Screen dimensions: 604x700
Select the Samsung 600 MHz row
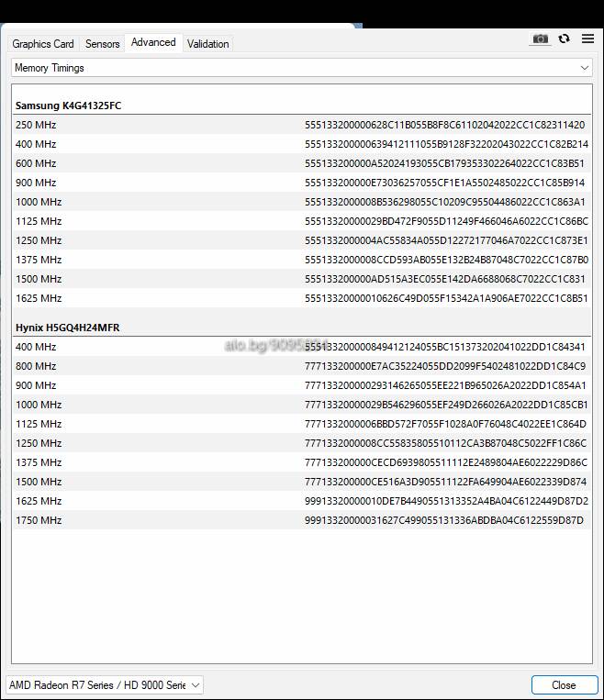click(x=302, y=163)
